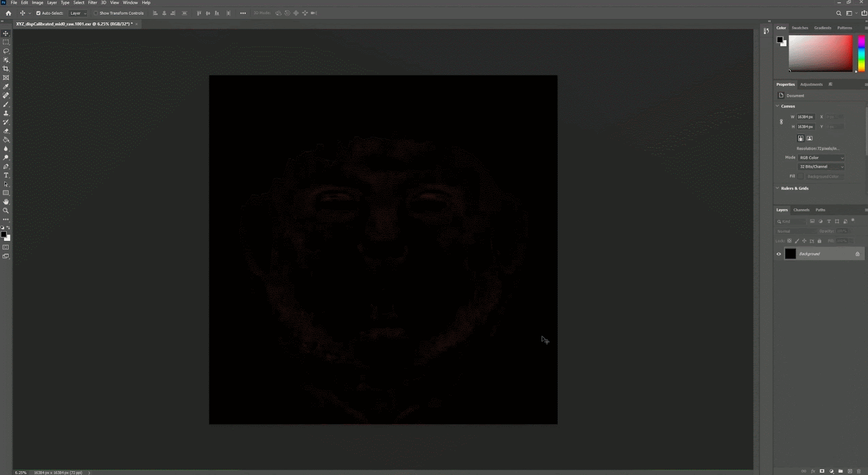Open the Image menu
868x475 pixels.
[x=37, y=3]
